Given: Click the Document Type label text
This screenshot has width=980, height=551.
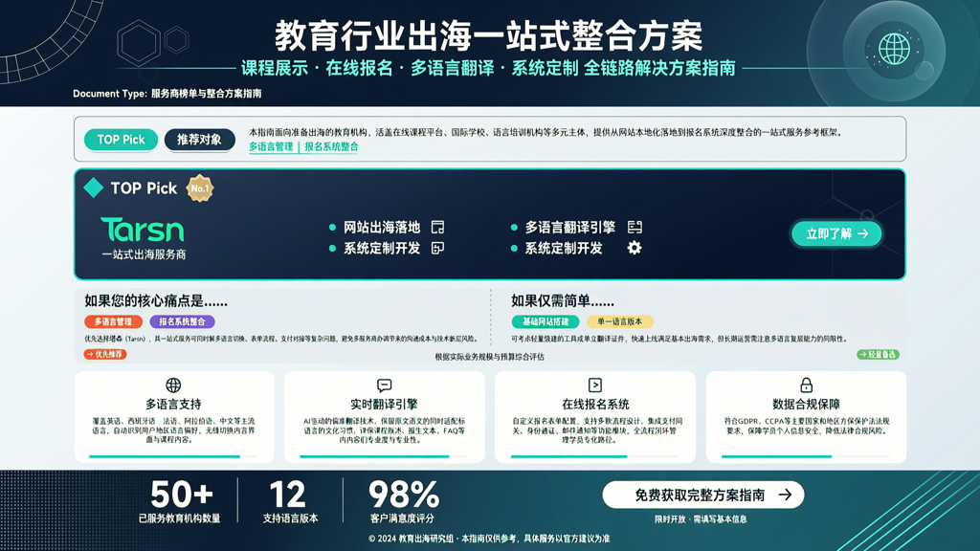Looking at the screenshot, I should 167,94.
